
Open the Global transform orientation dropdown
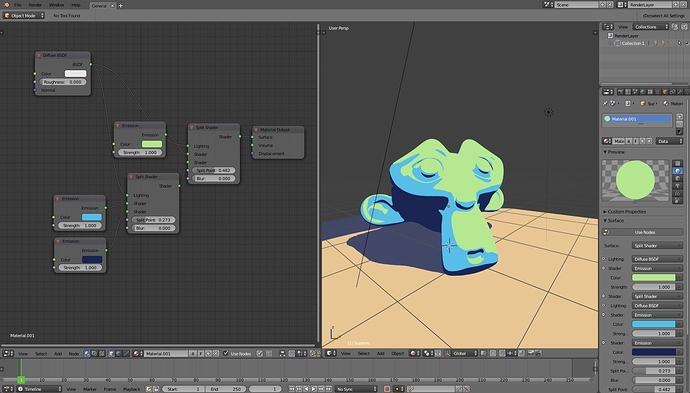(465, 353)
